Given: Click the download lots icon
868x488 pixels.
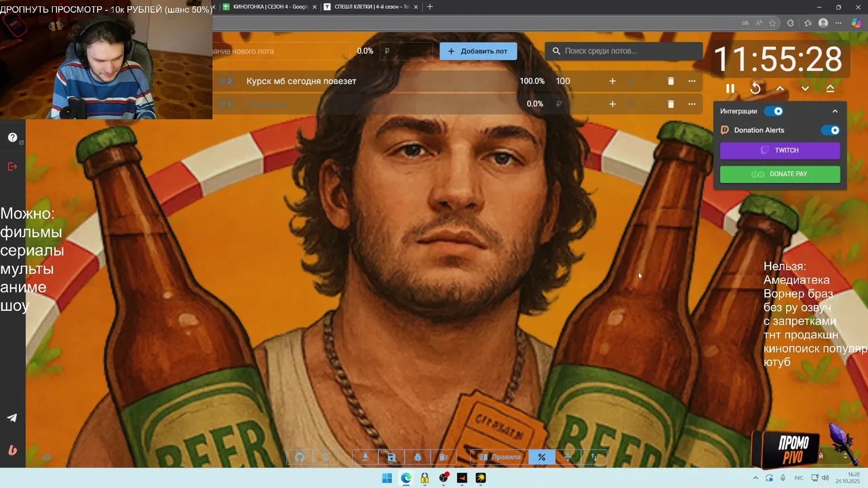Looking at the screenshot, I should tap(365, 457).
